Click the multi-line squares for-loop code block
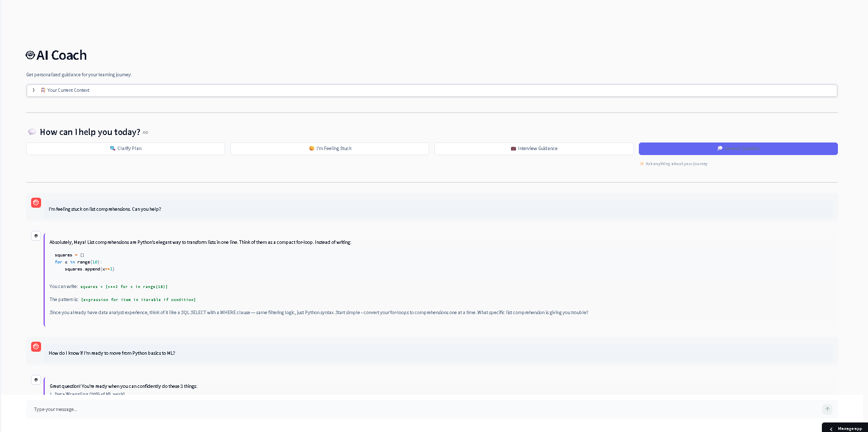This screenshot has width=868, height=432. click(85, 262)
